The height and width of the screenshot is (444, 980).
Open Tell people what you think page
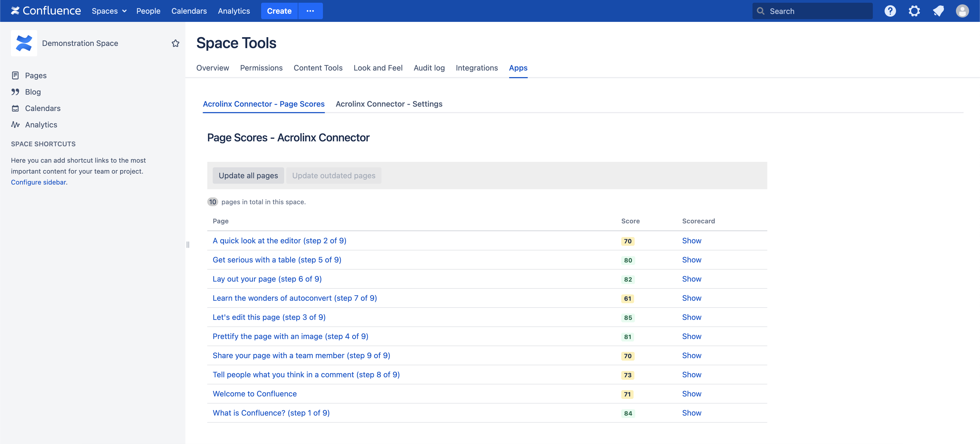306,374
